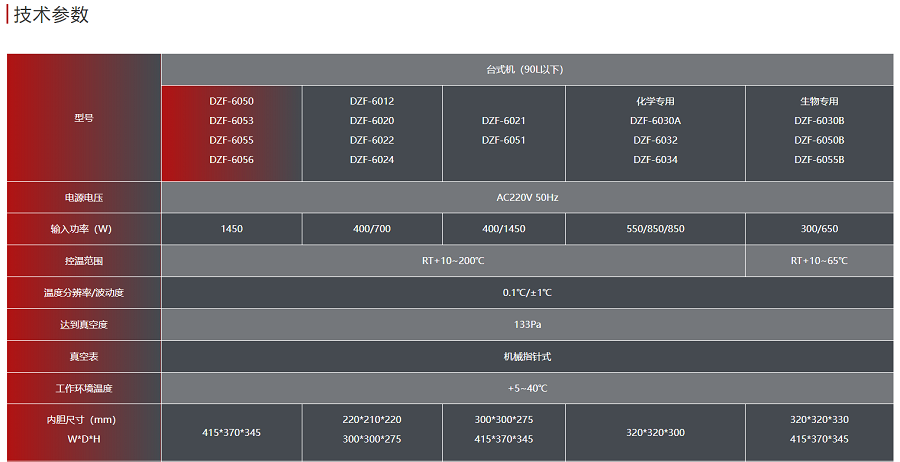Select the 化学专用 category label
The height and width of the screenshot is (462, 900).
point(655,101)
